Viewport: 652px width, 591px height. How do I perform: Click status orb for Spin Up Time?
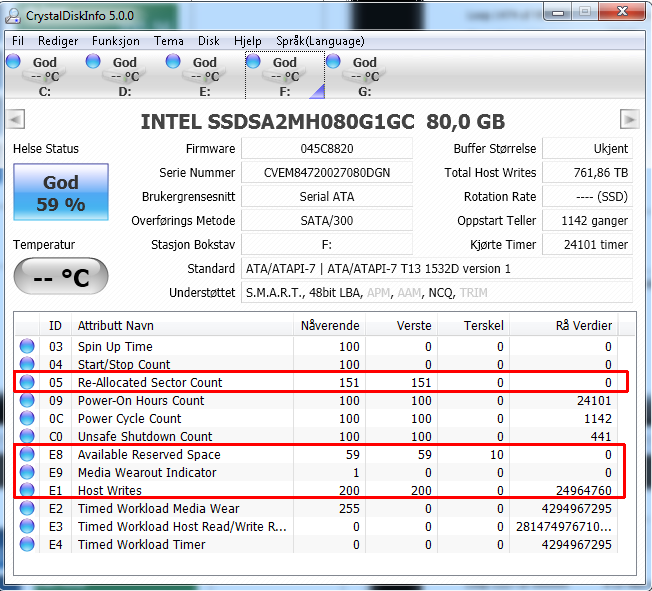tap(27, 346)
